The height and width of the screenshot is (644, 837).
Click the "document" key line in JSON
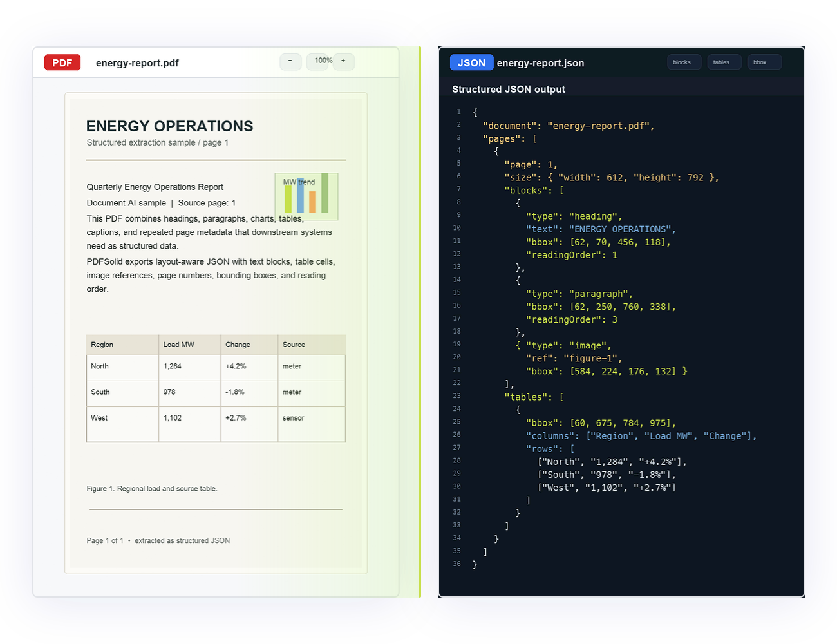tap(569, 126)
